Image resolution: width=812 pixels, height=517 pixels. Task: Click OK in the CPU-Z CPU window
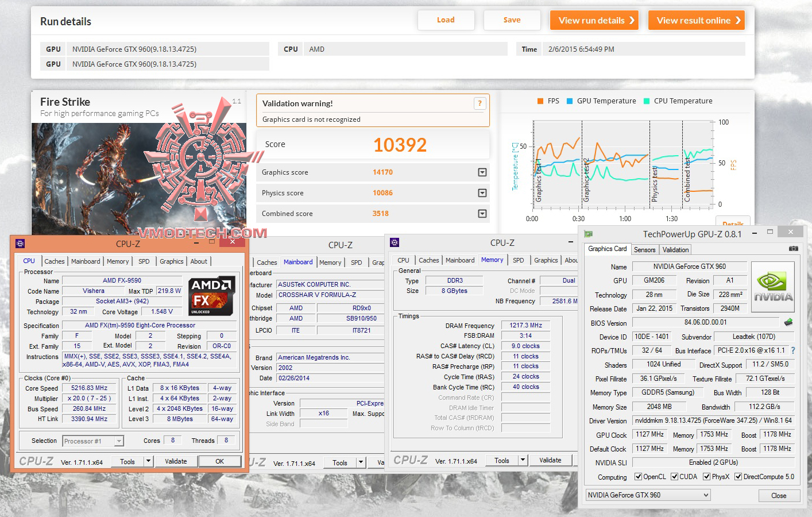[220, 461]
